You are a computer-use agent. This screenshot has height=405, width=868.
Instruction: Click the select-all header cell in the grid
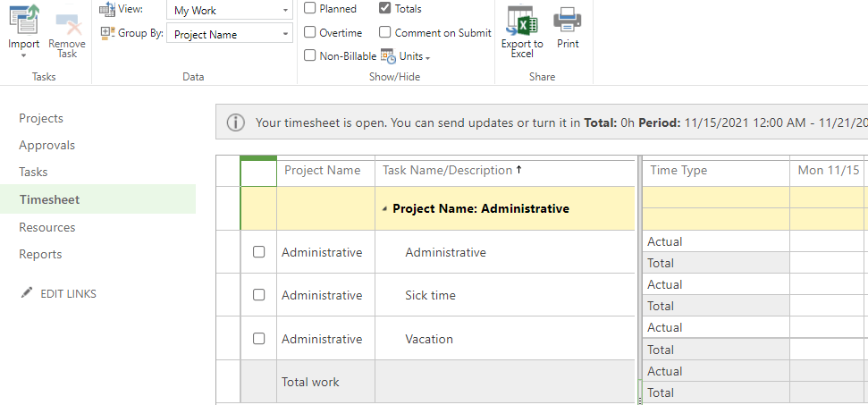tap(258, 172)
